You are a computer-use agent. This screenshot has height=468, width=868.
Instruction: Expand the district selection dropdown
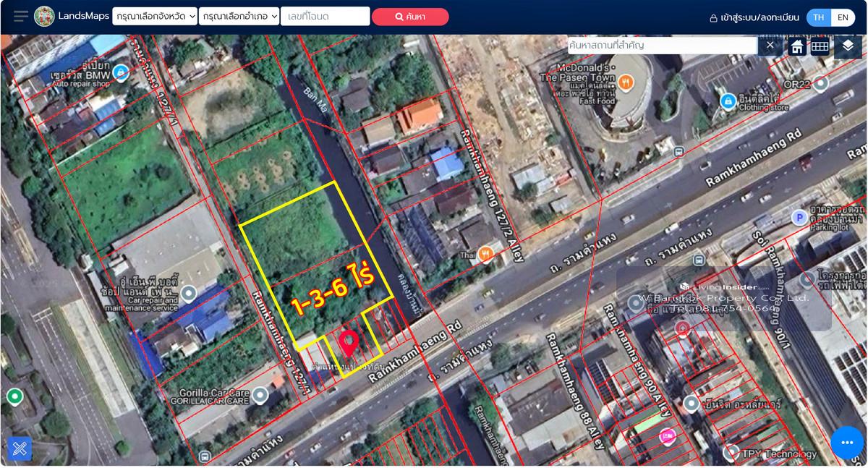click(239, 17)
